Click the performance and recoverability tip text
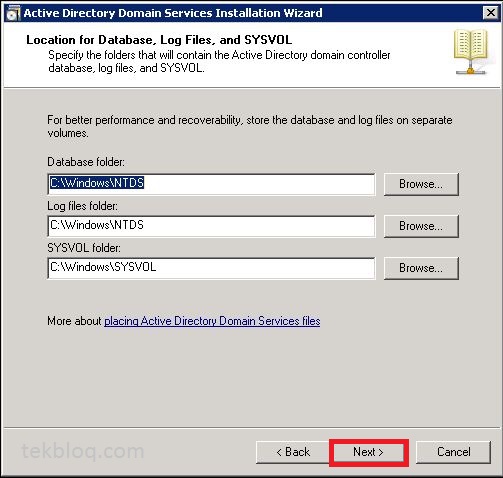503x478 pixels. [250, 126]
